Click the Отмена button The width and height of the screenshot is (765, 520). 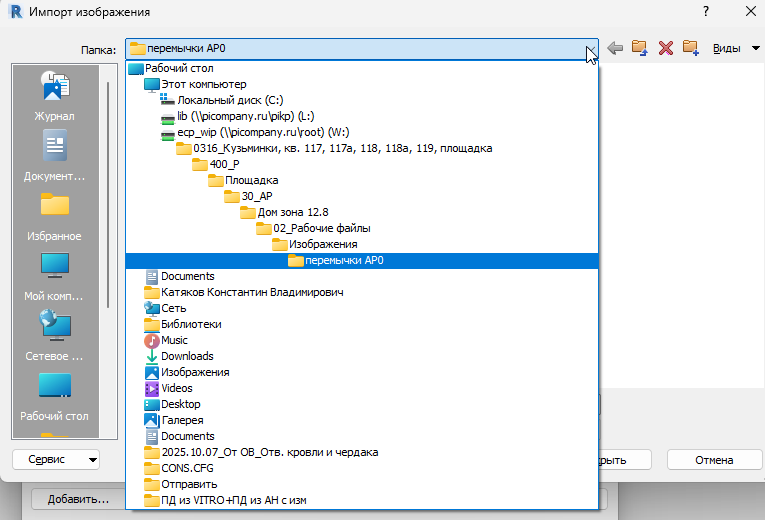point(714,460)
